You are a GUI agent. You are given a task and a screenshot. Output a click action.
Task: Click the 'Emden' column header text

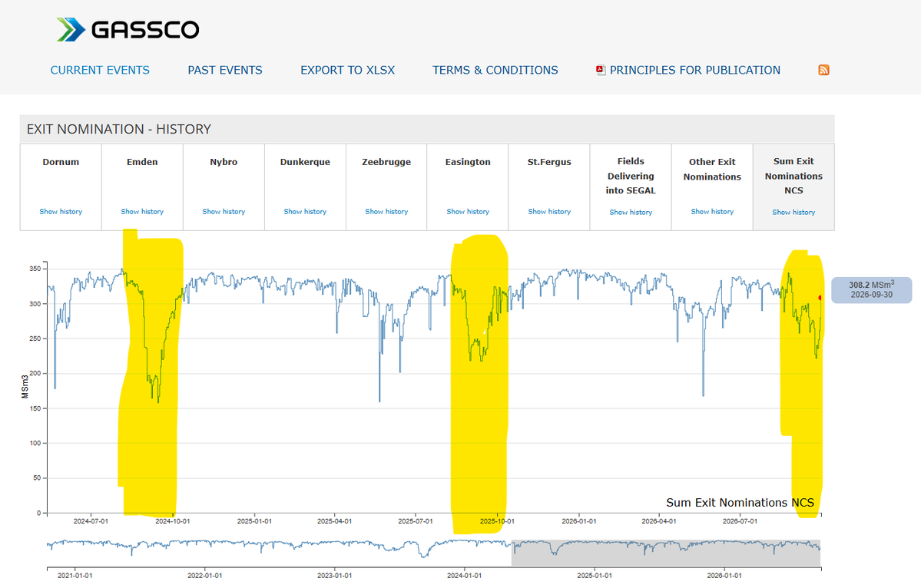click(x=142, y=162)
